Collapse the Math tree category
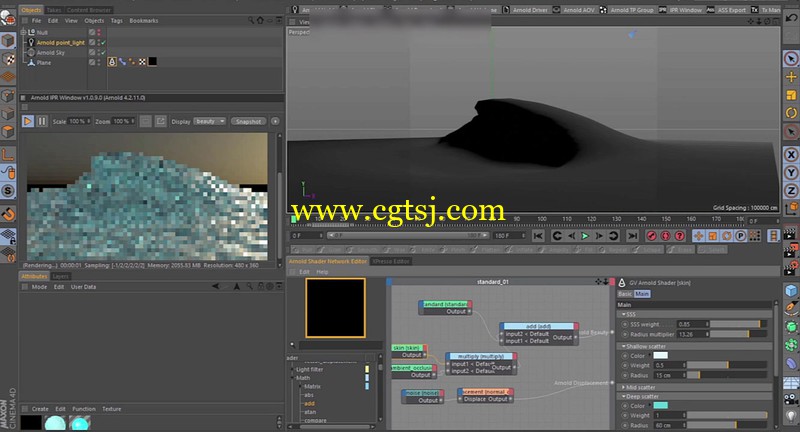Screen dimensions: 800x432 (x=293, y=378)
